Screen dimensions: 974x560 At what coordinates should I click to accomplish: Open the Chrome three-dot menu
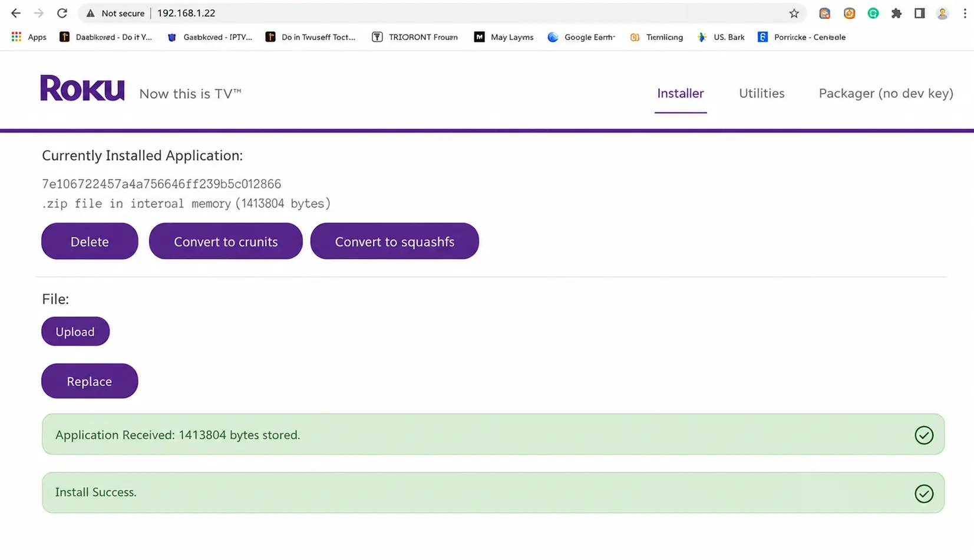pos(965,13)
